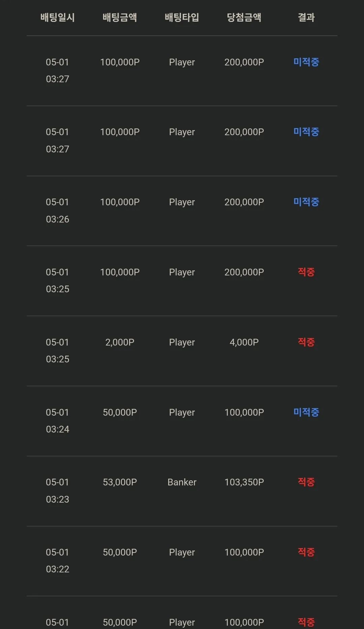
Task: Click the 2,000P bet amount
Action: click(120, 342)
